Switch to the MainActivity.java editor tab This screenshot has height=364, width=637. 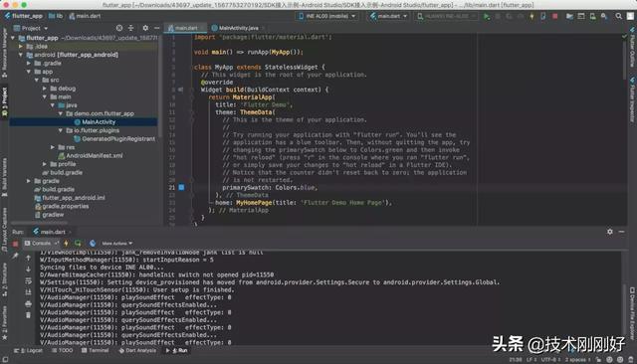(238, 28)
